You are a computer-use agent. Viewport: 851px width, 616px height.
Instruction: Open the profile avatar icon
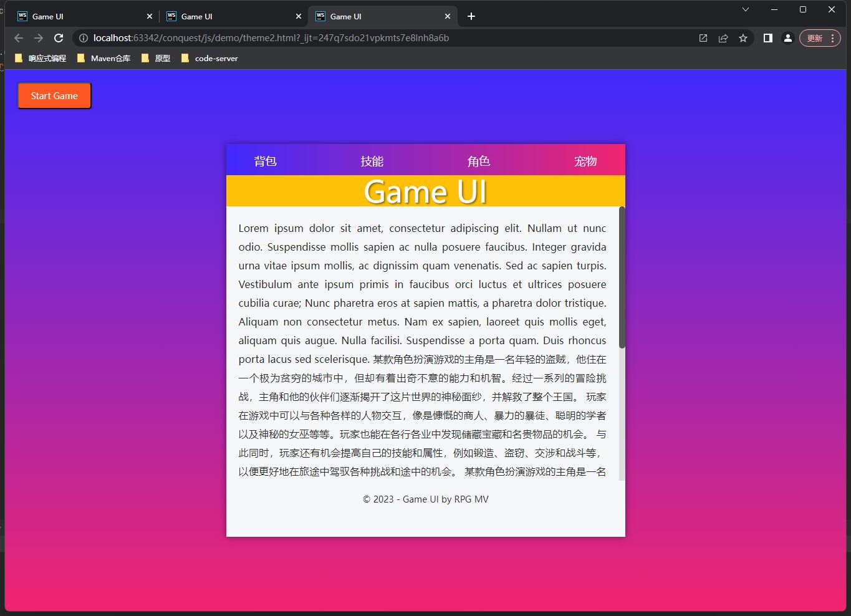point(788,38)
